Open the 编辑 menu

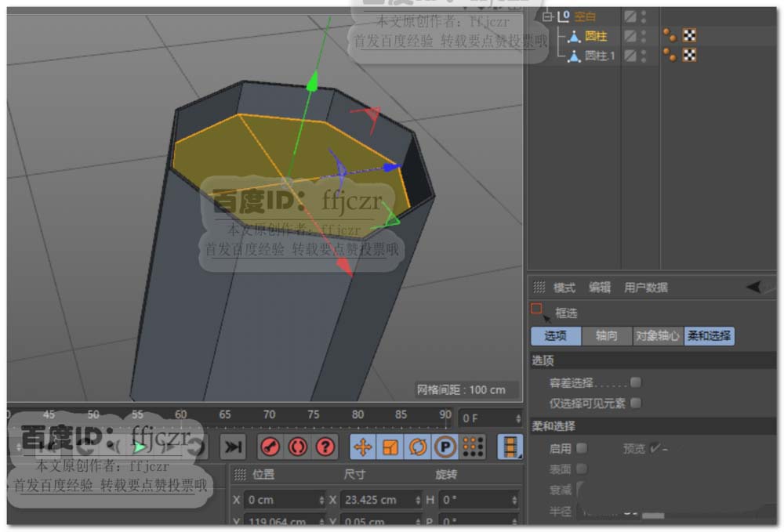(600, 288)
